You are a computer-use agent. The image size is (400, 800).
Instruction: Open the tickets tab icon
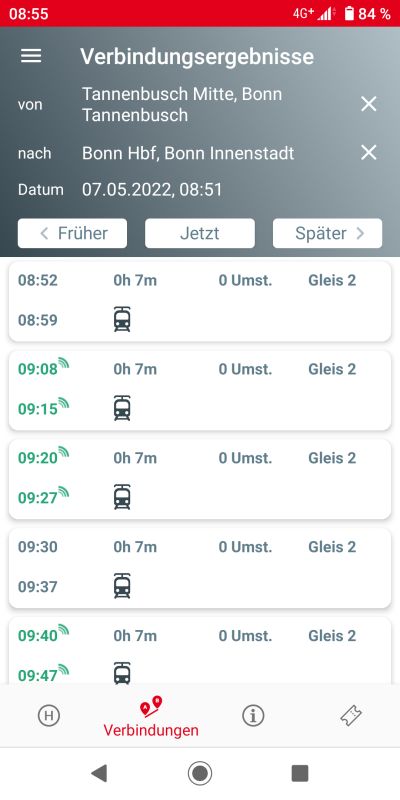pyautogui.click(x=351, y=716)
